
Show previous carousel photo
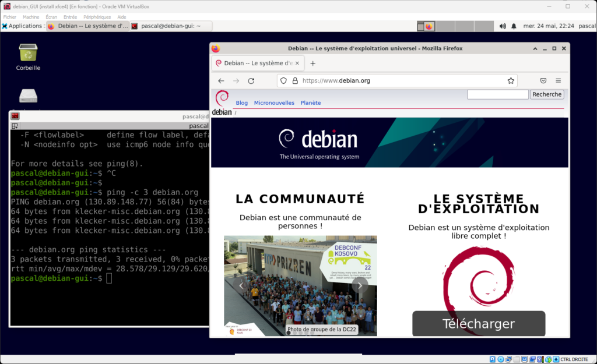click(241, 285)
